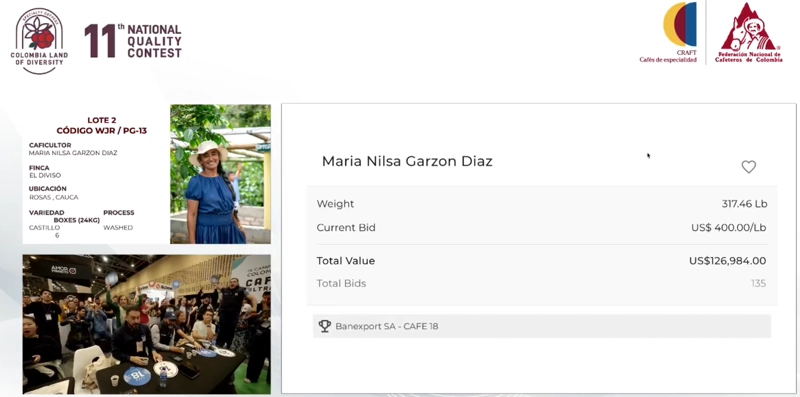Select the Maria Nilsa Garzon Diaz heading
This screenshot has width=800, height=397.
pos(407,161)
